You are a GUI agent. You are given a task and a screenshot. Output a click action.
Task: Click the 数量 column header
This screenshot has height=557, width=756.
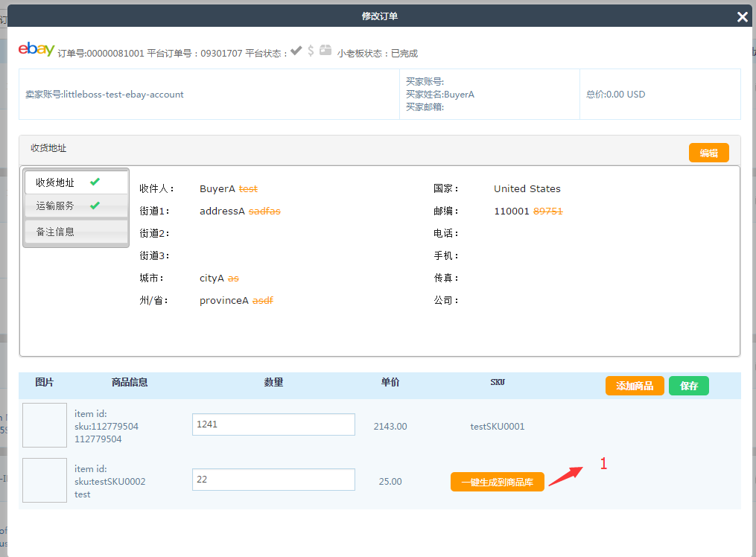pyautogui.click(x=273, y=382)
